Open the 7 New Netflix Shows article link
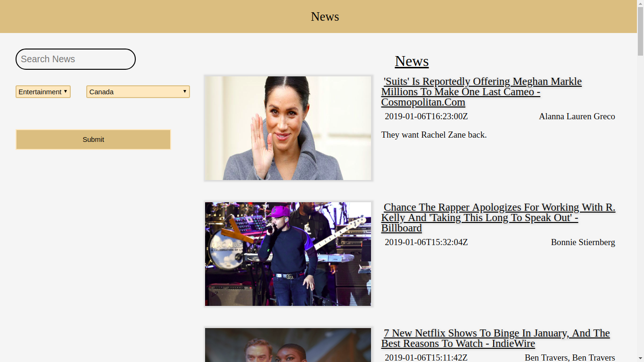This screenshot has height=362, width=644. (495, 338)
